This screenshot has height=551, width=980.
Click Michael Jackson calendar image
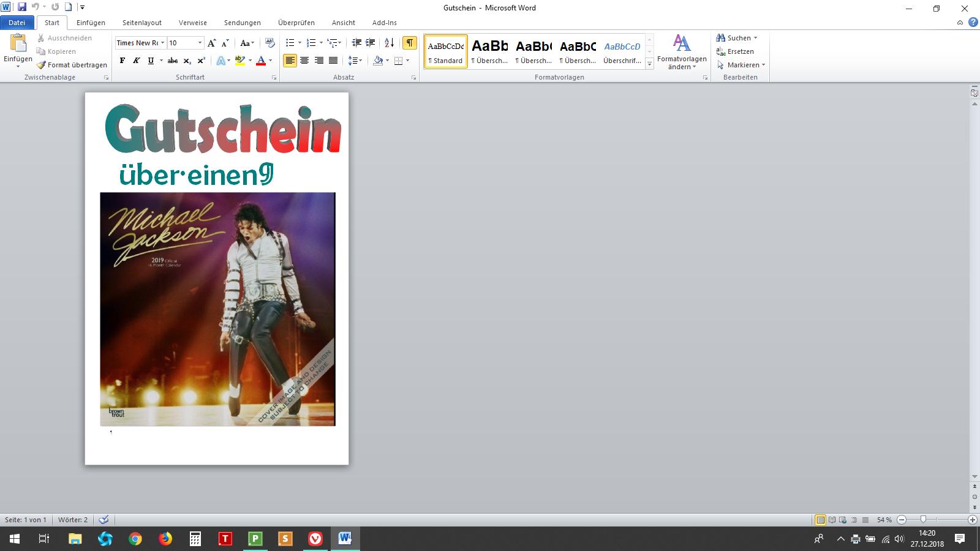pos(217,309)
